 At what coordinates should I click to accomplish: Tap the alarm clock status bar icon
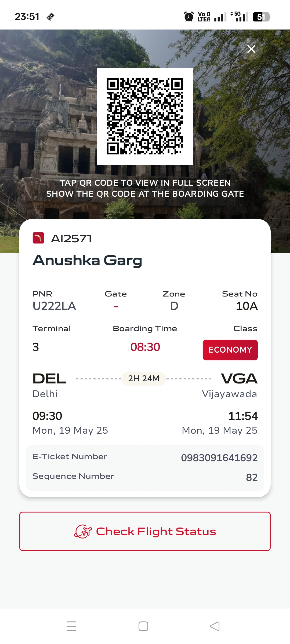click(189, 17)
